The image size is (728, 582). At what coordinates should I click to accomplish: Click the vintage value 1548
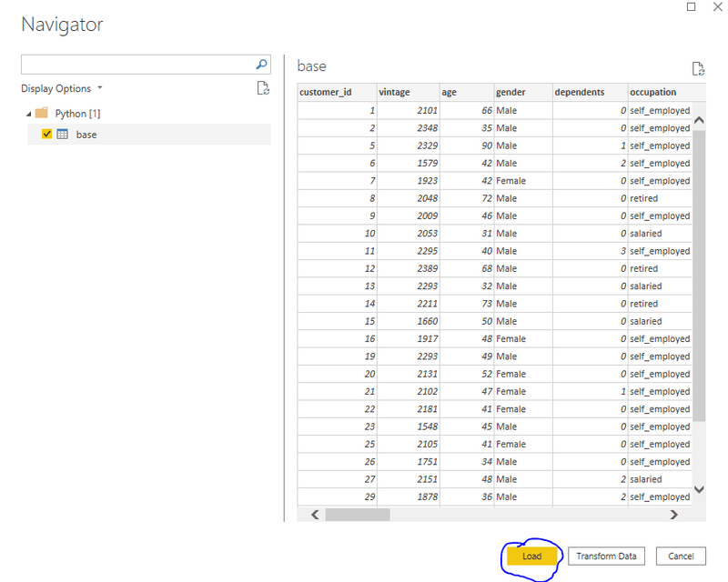pos(427,426)
